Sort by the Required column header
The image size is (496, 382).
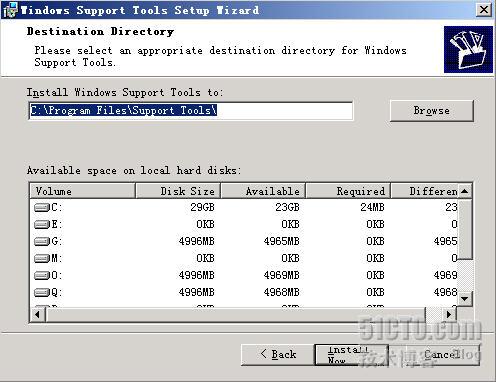tap(348, 191)
